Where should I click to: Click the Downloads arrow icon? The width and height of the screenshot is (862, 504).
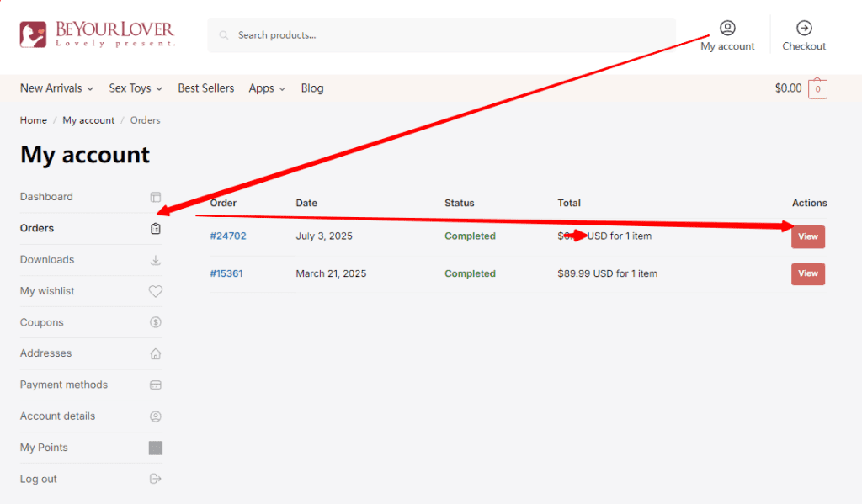click(x=155, y=260)
